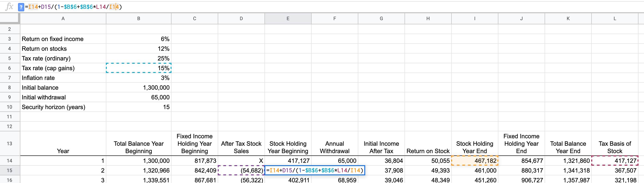Select column G header
The image size is (644, 183).
[381, 19]
